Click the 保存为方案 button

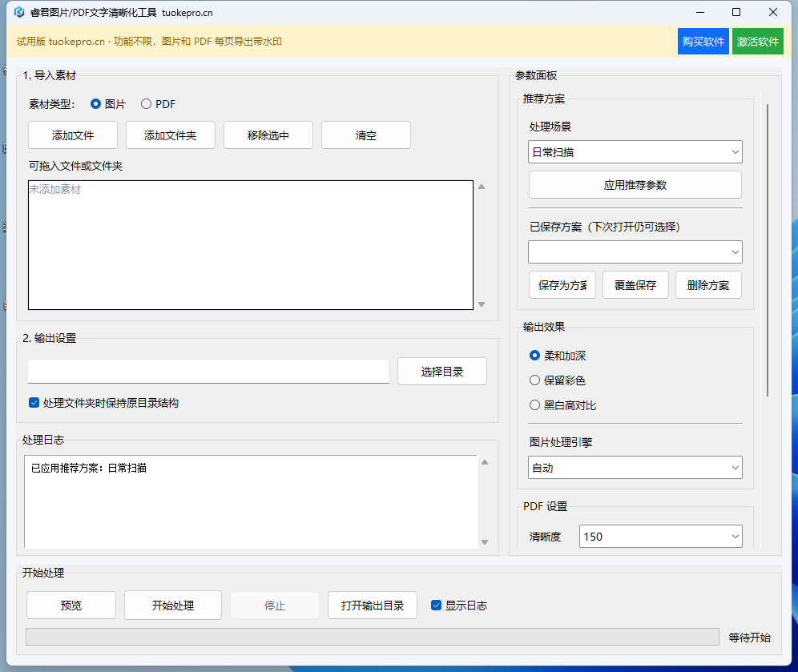[562, 285]
